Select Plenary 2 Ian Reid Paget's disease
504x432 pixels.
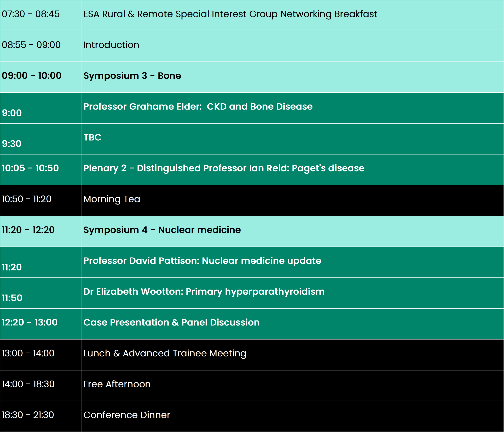[224, 168]
